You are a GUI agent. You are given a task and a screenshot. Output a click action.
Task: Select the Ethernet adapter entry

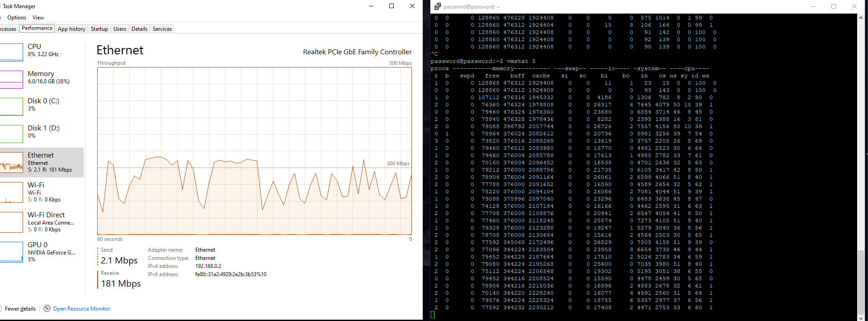[42, 163]
